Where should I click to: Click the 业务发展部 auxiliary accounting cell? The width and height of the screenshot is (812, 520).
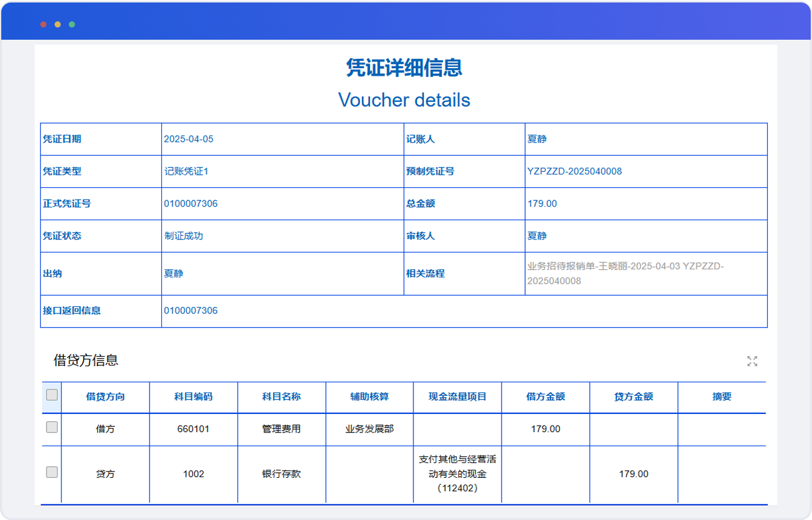click(x=369, y=429)
